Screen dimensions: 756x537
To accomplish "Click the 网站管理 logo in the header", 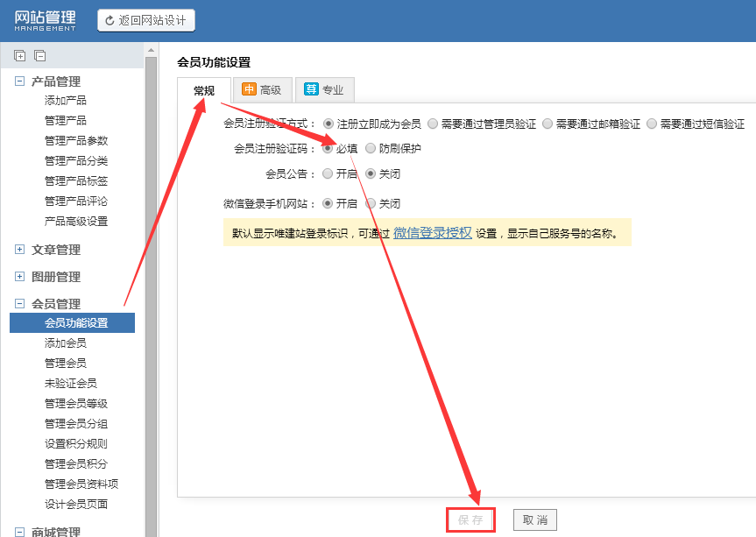I will click(45, 21).
